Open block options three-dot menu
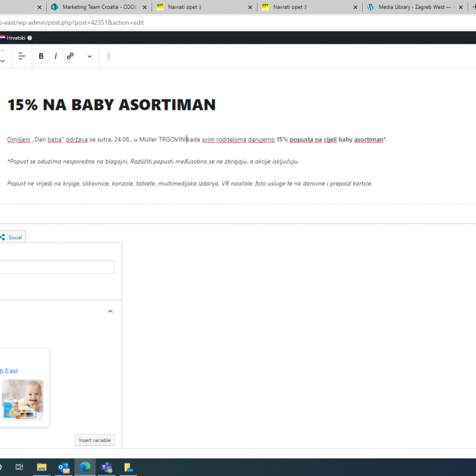Screen dimensions: 476x476 pos(109,56)
